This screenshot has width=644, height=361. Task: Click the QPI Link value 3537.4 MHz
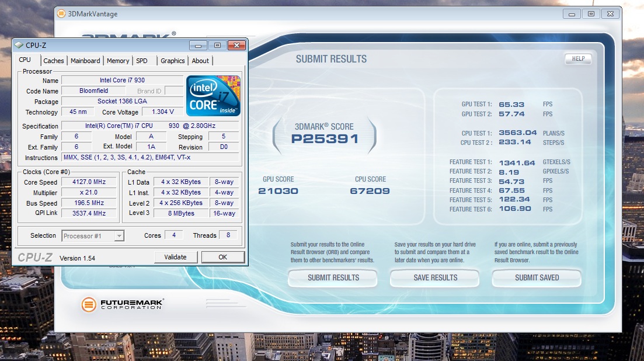(x=89, y=213)
